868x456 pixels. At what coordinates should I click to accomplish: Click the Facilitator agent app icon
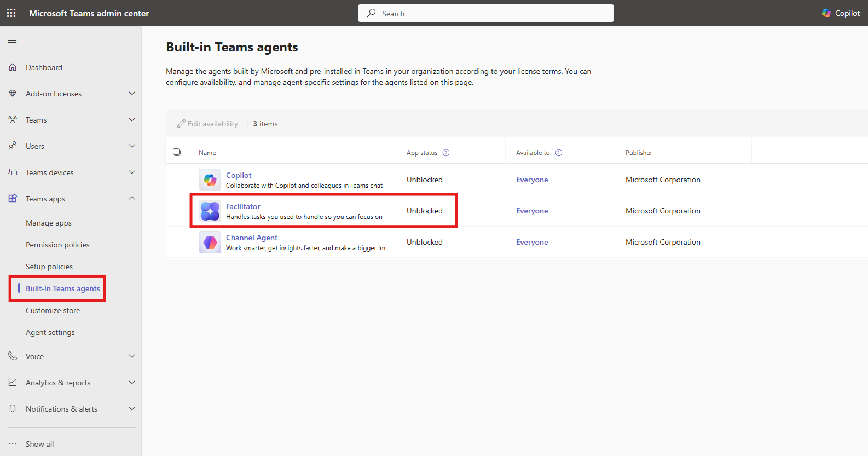(x=210, y=211)
